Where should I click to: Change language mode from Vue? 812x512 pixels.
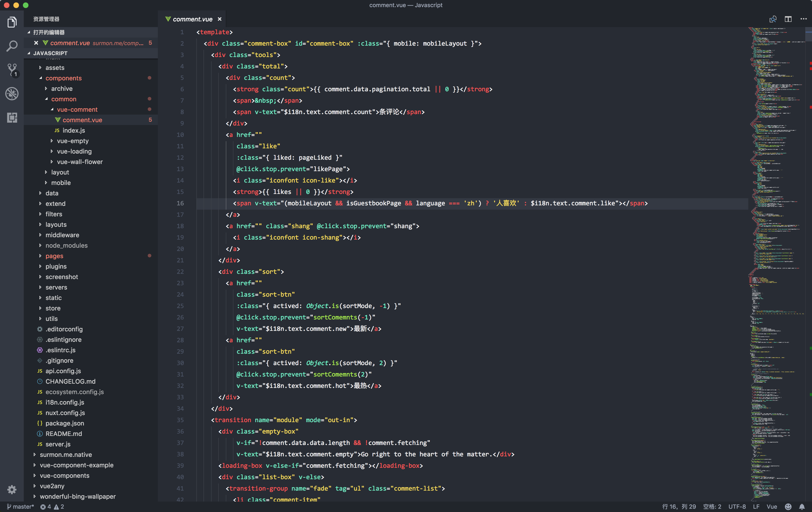point(772,507)
